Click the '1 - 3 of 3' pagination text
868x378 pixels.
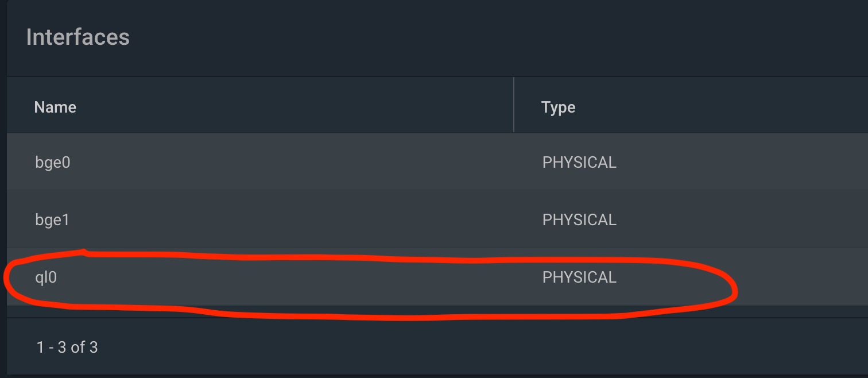pos(67,347)
